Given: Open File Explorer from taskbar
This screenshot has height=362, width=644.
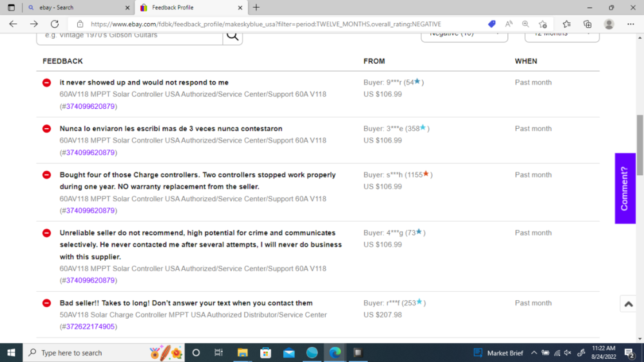Looking at the screenshot, I should [x=242, y=352].
